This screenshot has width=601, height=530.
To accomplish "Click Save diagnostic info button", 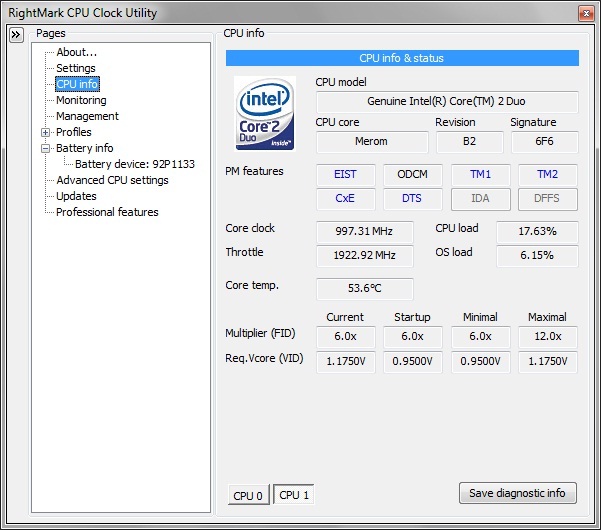I will pyautogui.click(x=517, y=493).
